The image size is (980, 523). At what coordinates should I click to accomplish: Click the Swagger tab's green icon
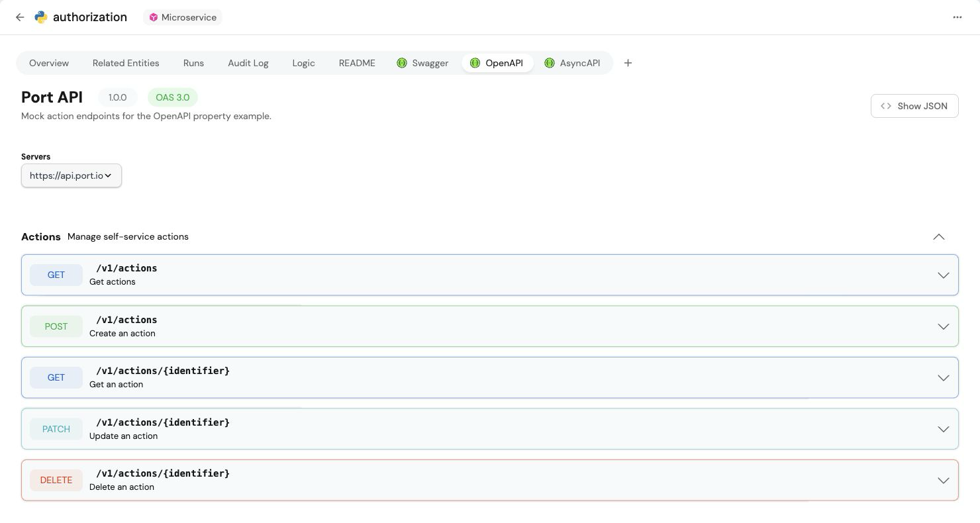tap(402, 63)
